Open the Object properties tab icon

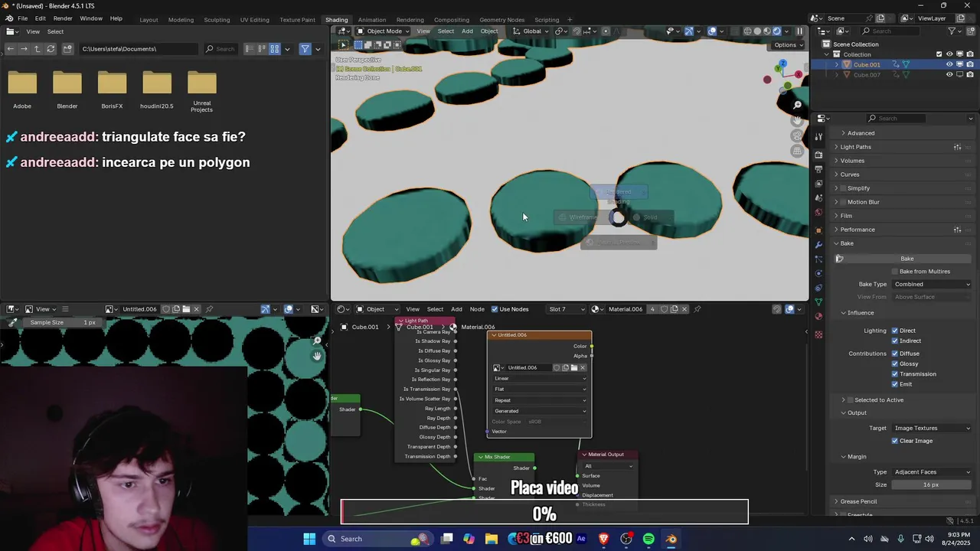[818, 230]
